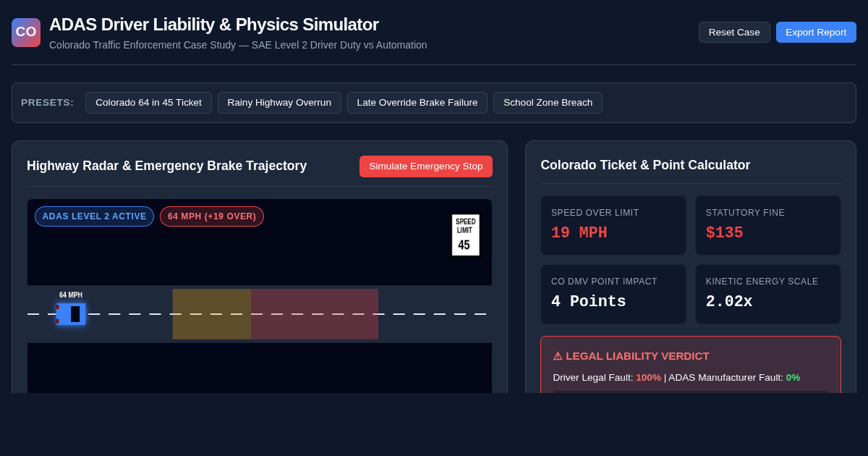Click the Colorado Ticket & Point Calculator title
This screenshot has width=868, height=456.
(645, 165)
